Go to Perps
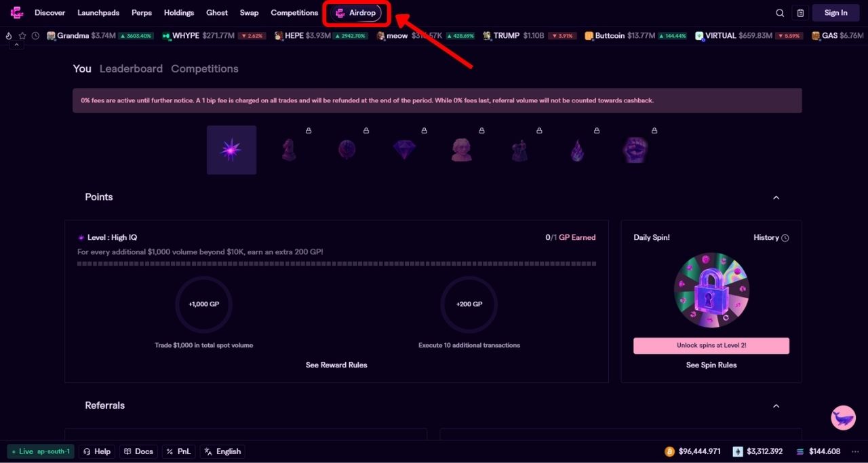The height and width of the screenshot is (463, 868). 142,13
